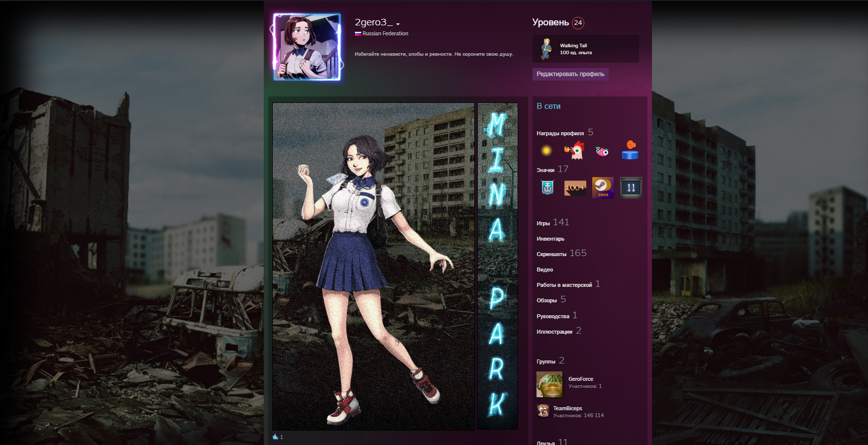Open the GeroForce group name link
The height and width of the screenshot is (445, 868).
581,379
